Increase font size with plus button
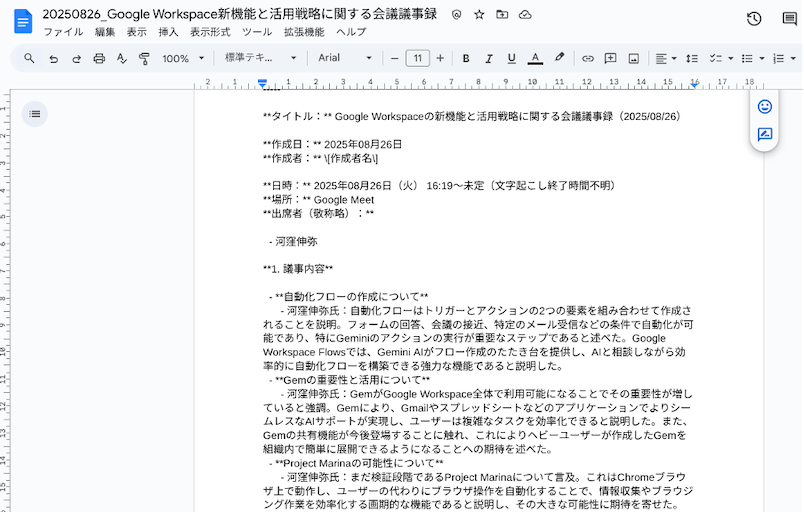 [x=440, y=58]
